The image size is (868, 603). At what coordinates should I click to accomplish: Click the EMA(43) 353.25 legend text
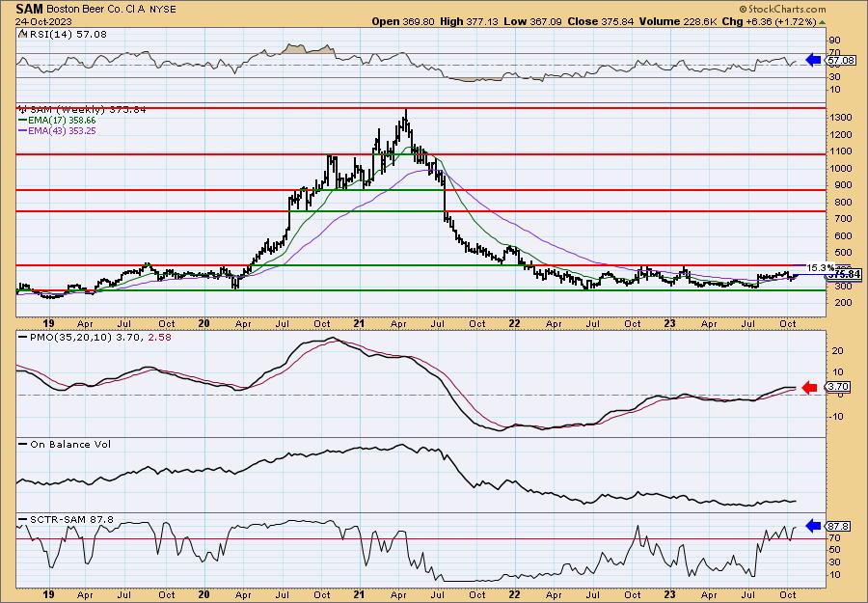[62, 131]
